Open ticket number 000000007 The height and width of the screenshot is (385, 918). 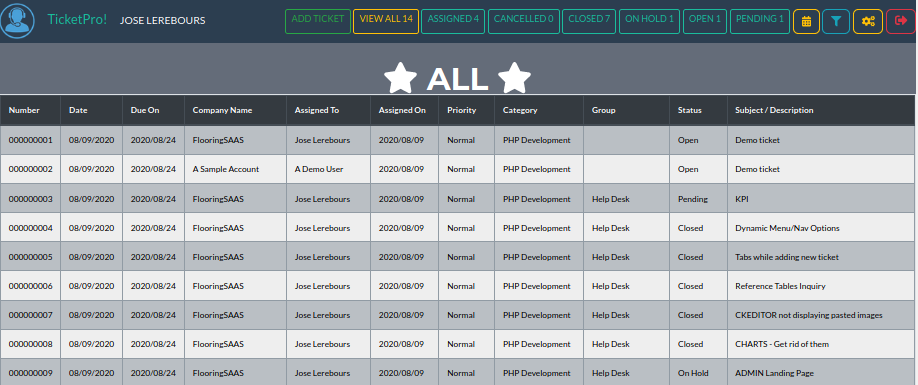(30, 315)
